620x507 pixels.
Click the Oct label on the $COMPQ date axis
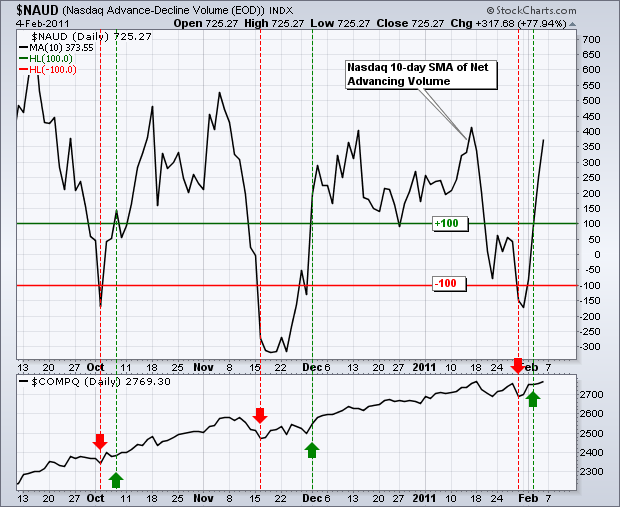pyautogui.click(x=95, y=498)
